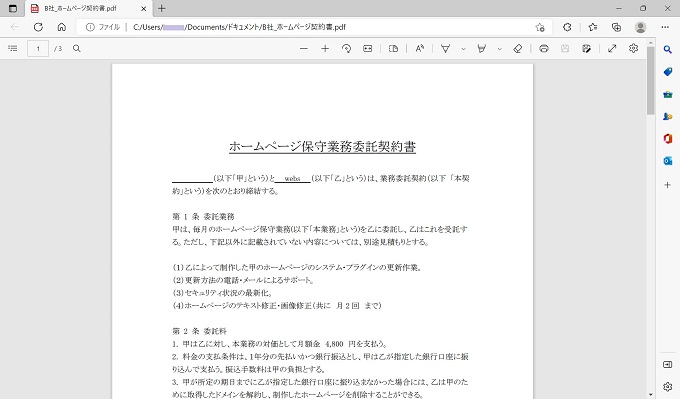Viewport: 680px width, 399px height.
Task: Select the B社_ホームページ契約書.pdf tab
Action: pyautogui.click(x=88, y=8)
